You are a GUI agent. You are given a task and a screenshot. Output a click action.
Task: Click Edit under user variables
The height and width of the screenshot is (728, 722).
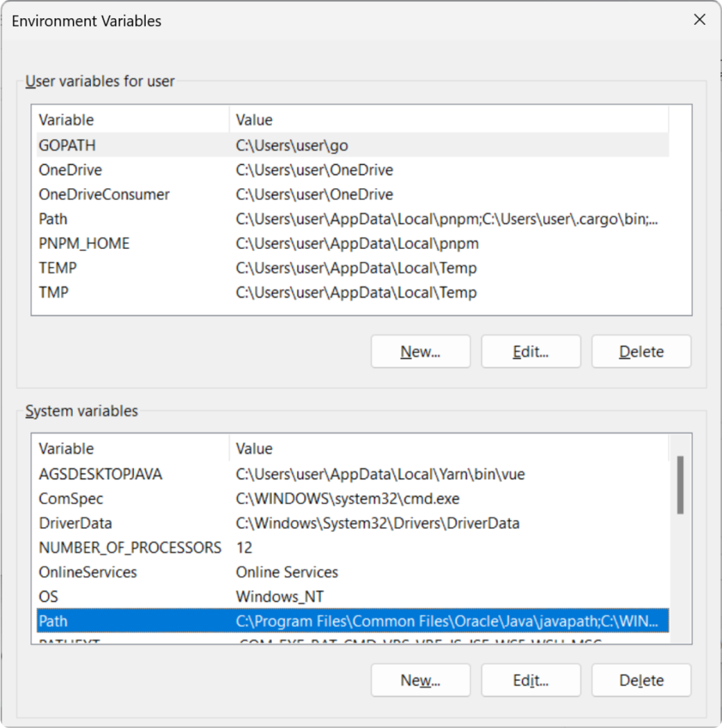pyautogui.click(x=530, y=351)
